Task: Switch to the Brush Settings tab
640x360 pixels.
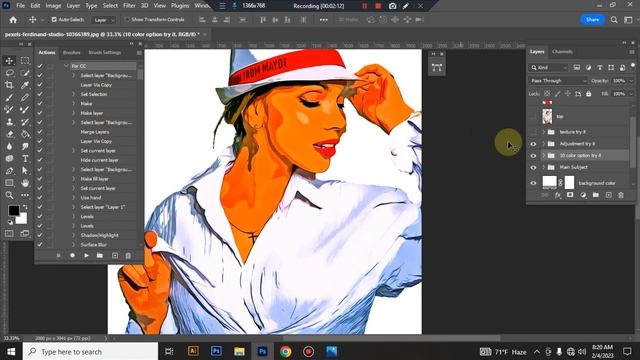Action: pyautogui.click(x=105, y=53)
